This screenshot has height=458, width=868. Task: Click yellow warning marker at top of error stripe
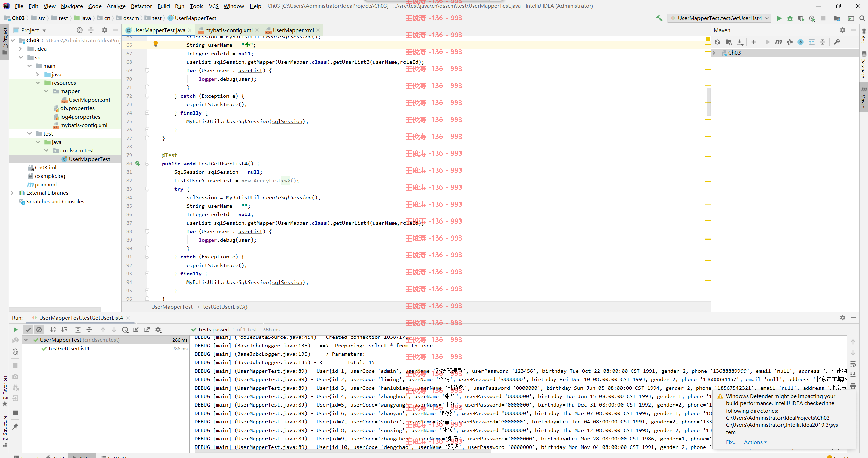708,39
